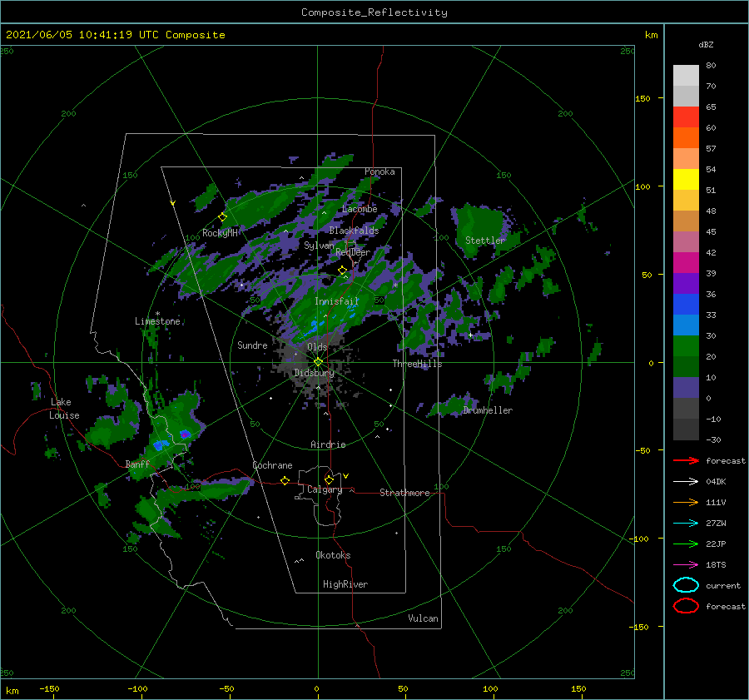Click the Strathmore city label

(x=404, y=493)
